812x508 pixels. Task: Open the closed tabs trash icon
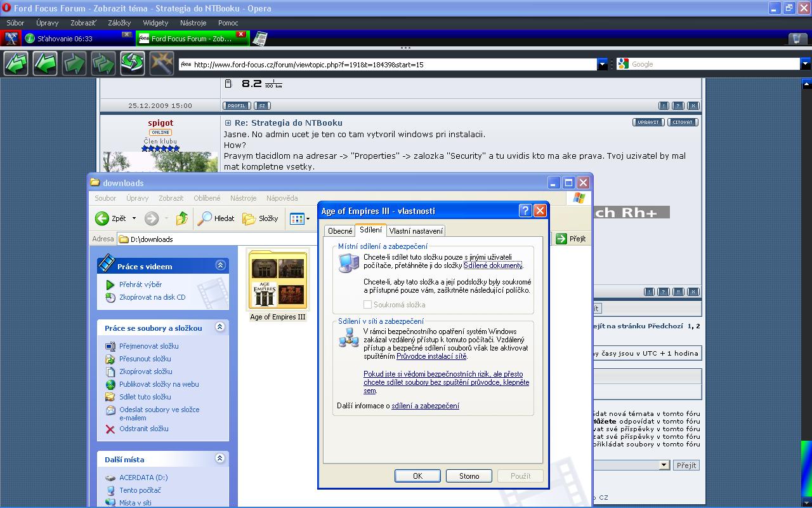[x=797, y=39]
